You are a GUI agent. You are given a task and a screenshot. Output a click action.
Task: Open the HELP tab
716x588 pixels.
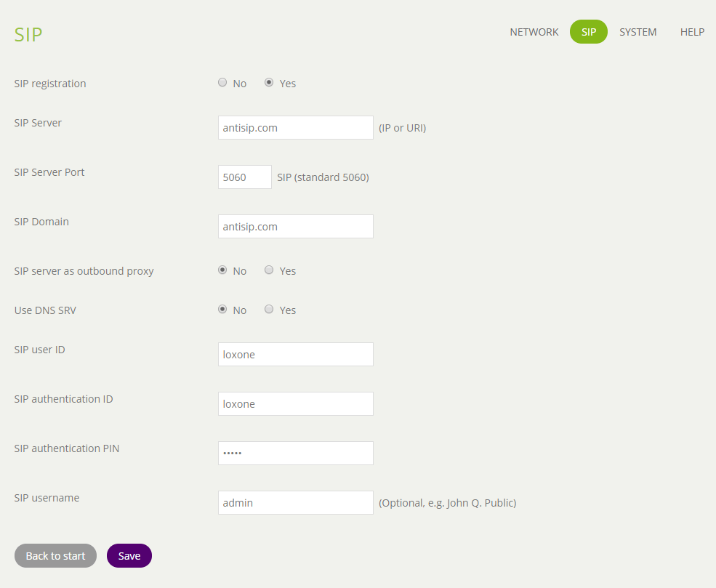point(692,32)
